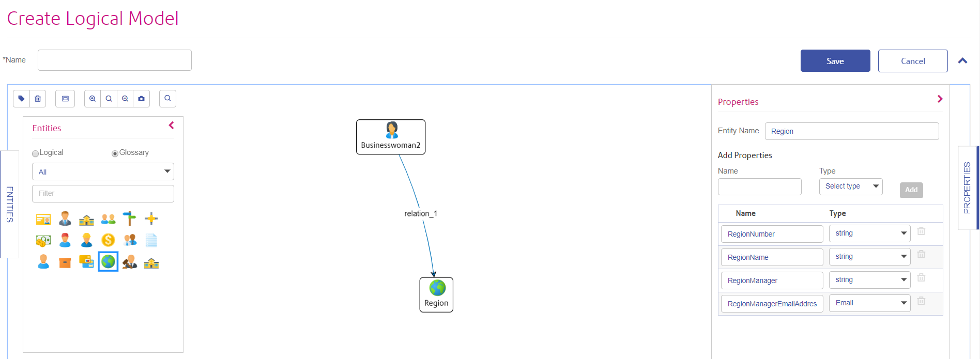Image resolution: width=980 pixels, height=359 pixels.
Task: Select the ID card entity icon
Action: (43, 219)
